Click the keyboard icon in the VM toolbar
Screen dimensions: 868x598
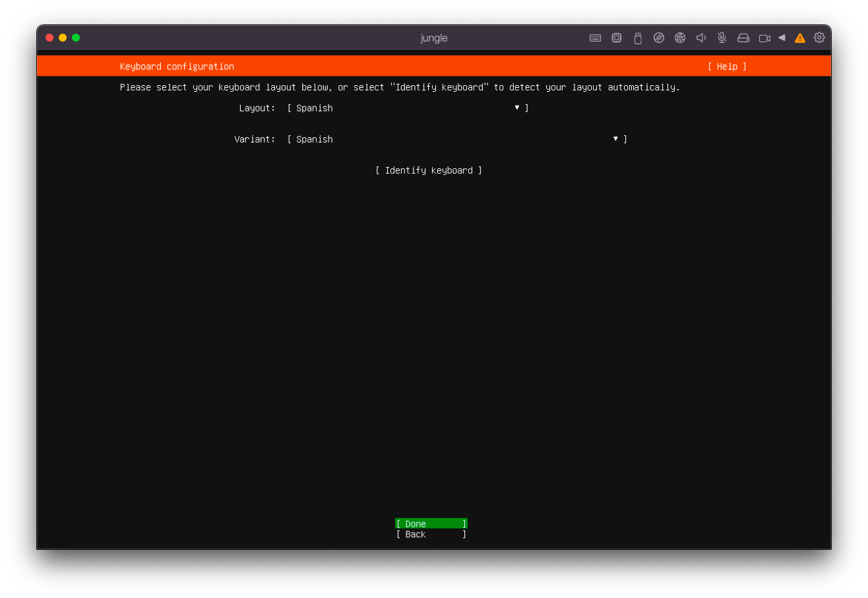tap(595, 38)
